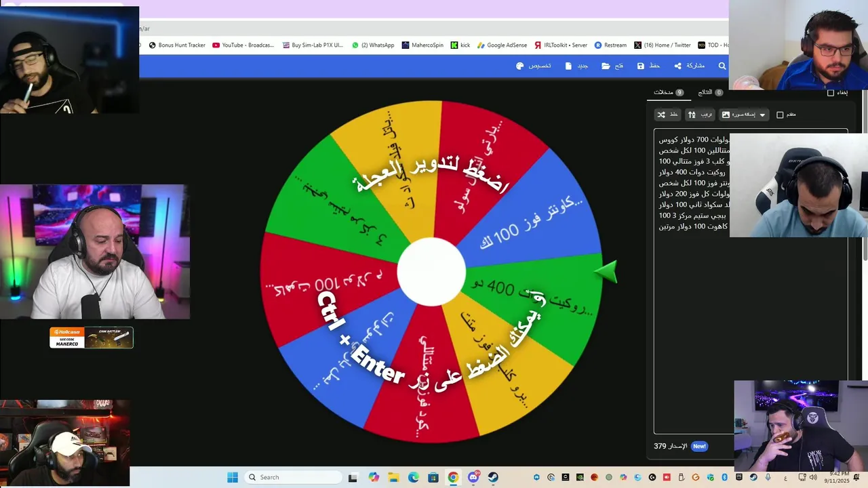
Task: Open the kick bookmark
Action: [x=460, y=45]
